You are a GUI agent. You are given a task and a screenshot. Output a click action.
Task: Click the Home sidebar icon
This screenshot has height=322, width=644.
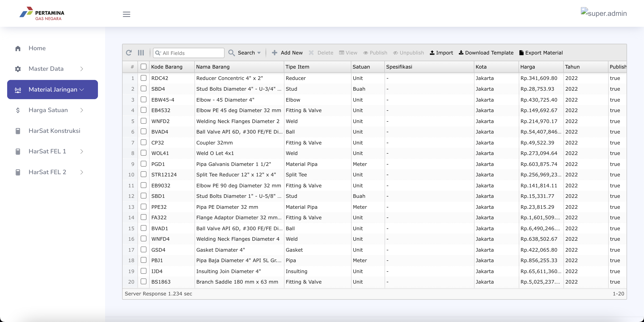pos(18,48)
